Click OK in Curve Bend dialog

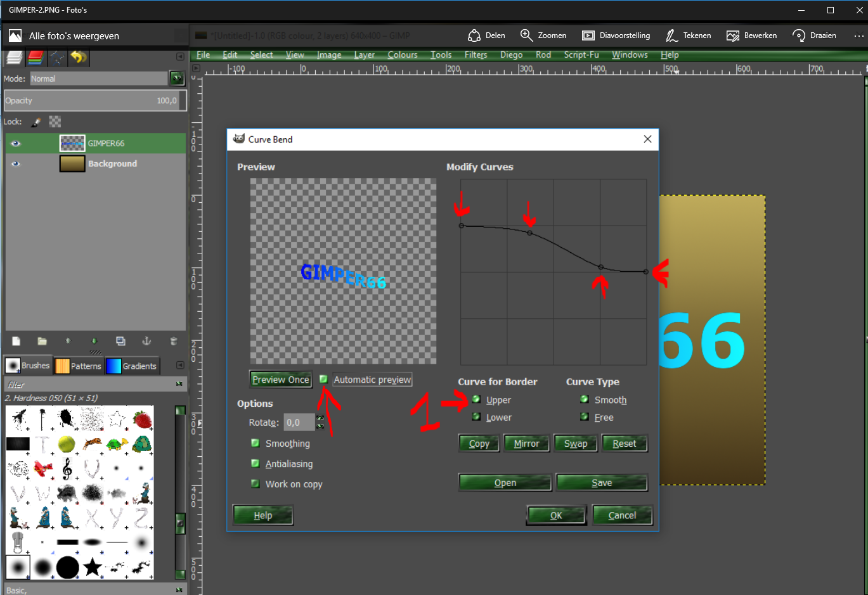[556, 515]
